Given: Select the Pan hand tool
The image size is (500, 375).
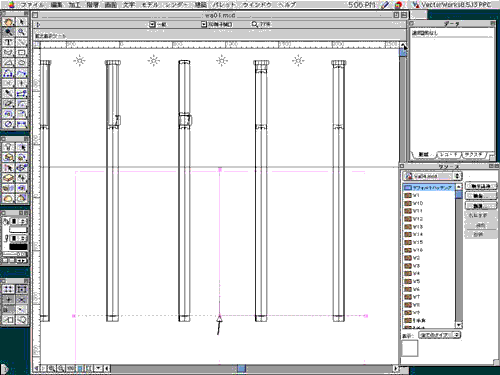Looking at the screenshot, I should tap(8, 22).
